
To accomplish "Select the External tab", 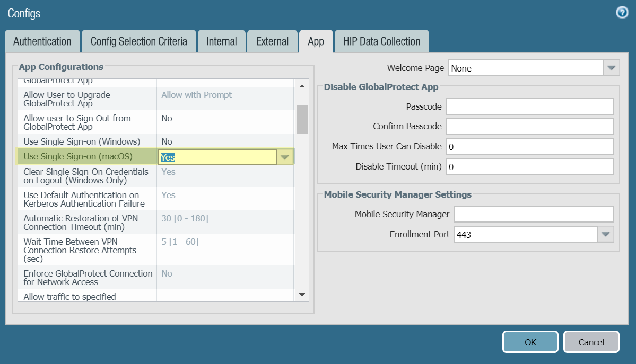I will click(272, 41).
